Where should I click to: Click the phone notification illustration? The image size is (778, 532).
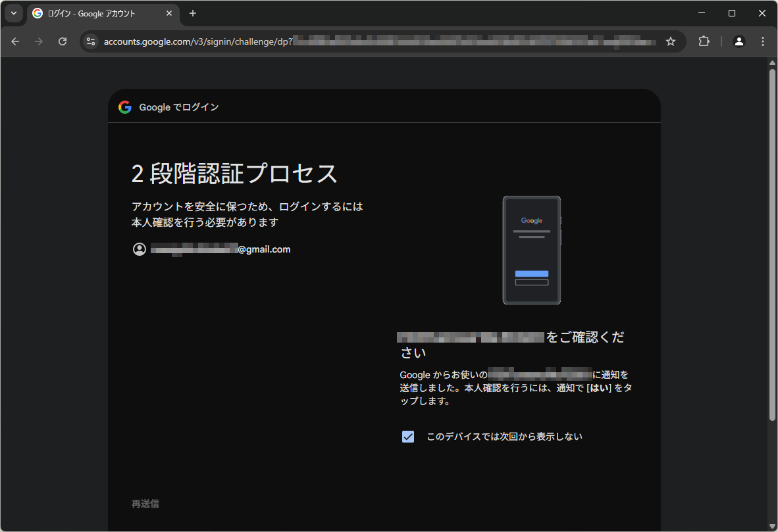pos(531,250)
